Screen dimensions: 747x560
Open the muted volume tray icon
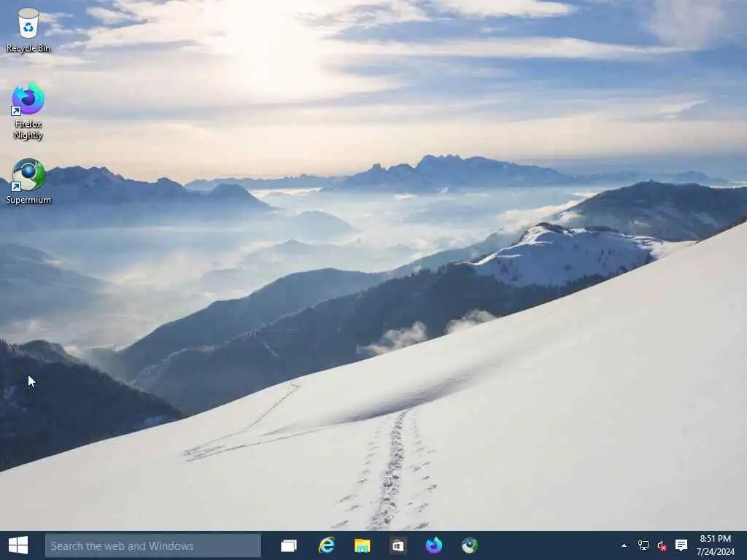(662, 545)
